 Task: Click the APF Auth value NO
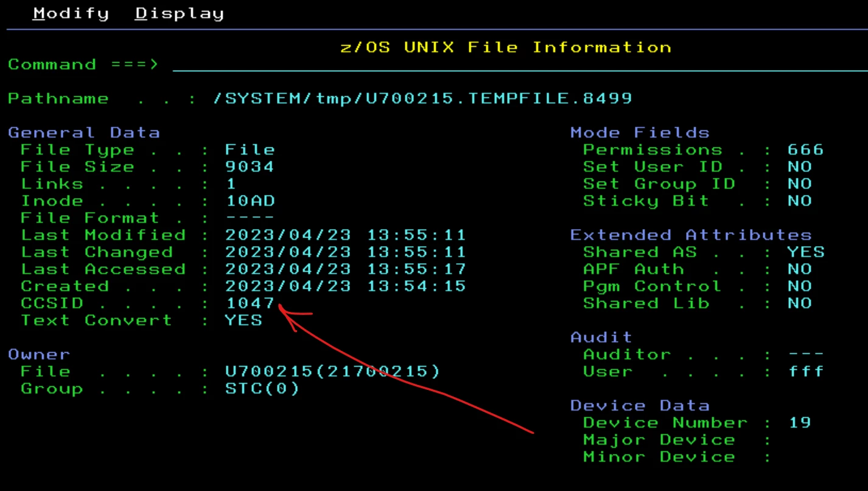coord(799,269)
